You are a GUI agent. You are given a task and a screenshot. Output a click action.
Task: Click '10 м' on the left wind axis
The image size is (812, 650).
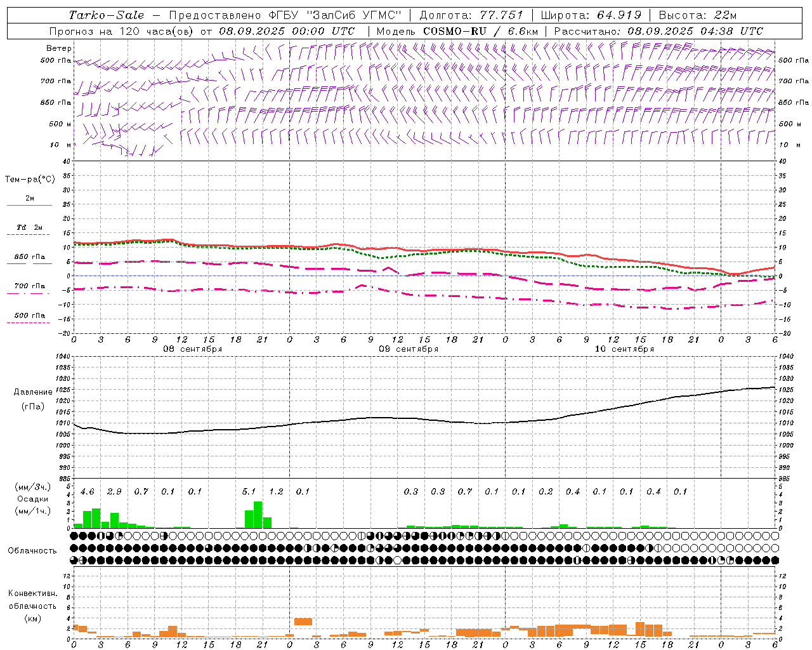click(61, 145)
